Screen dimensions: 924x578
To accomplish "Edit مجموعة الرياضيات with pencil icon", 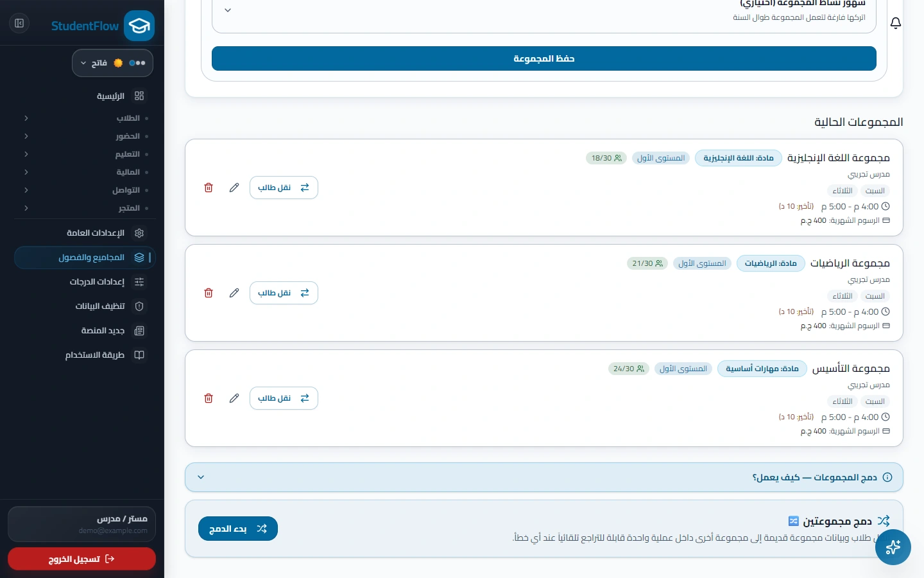I will point(234,293).
